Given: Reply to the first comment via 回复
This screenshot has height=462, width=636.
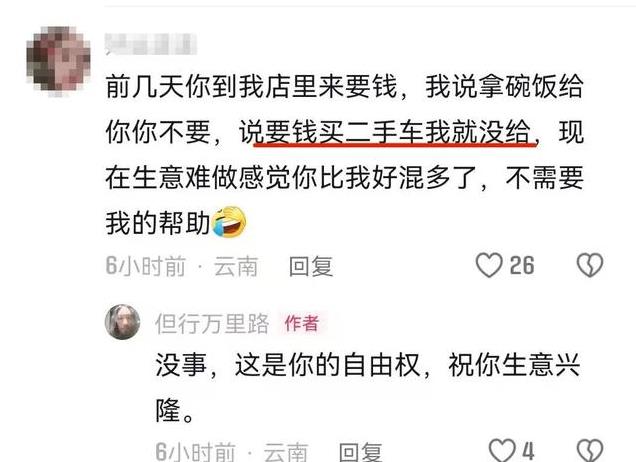Looking at the screenshot, I should pos(311,266).
